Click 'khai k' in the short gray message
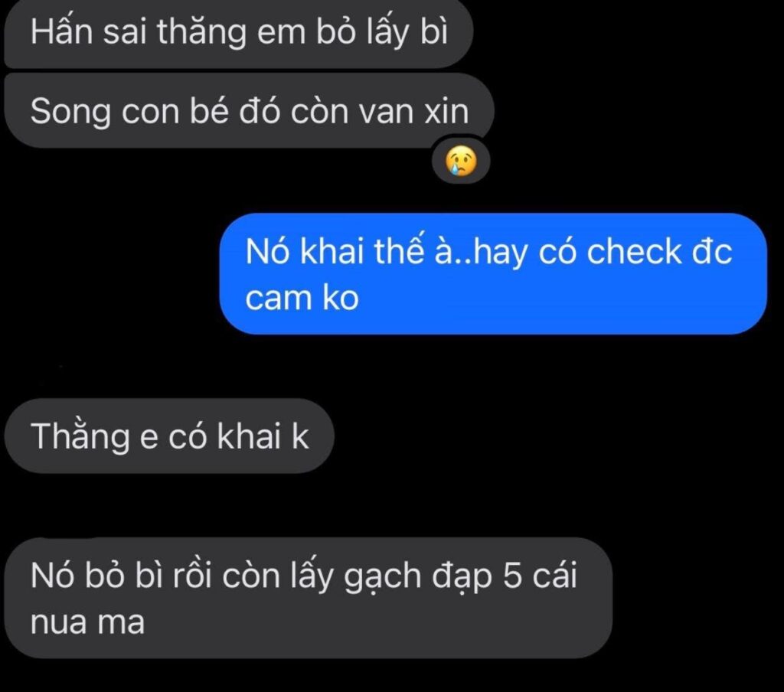Image resolution: width=784 pixels, height=692 pixels. [263, 436]
